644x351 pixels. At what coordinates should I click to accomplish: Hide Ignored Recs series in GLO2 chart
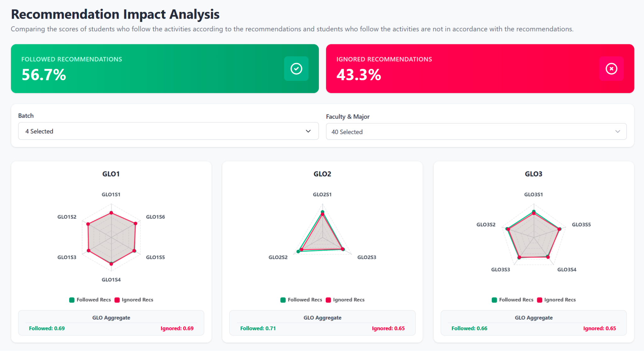345,300
